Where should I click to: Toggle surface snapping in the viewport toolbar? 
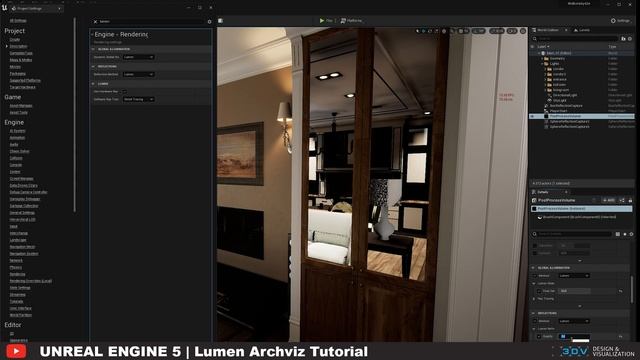click(x=452, y=31)
